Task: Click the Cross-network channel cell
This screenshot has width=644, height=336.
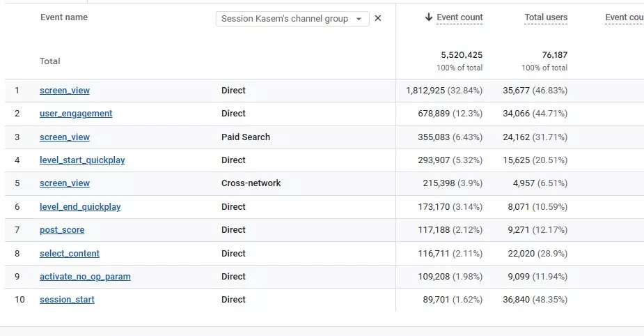Action: pyautogui.click(x=251, y=183)
